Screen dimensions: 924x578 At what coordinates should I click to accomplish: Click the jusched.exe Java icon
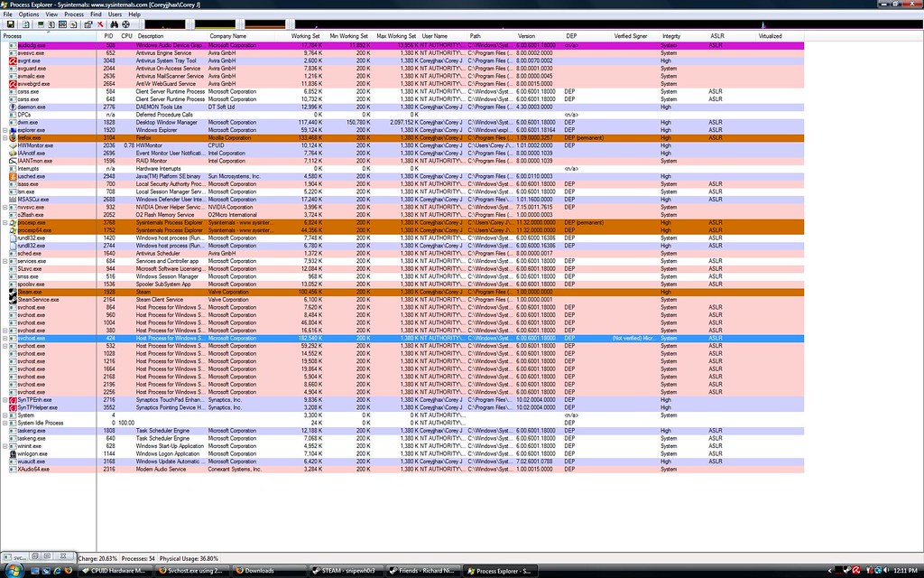tap(13, 176)
